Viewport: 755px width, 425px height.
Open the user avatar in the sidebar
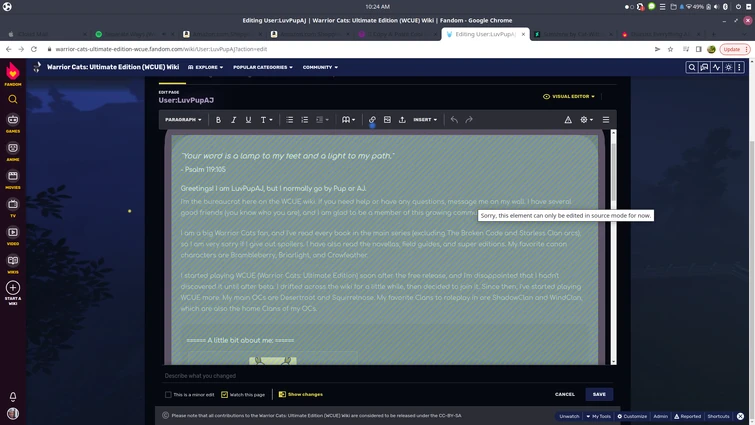click(x=13, y=413)
